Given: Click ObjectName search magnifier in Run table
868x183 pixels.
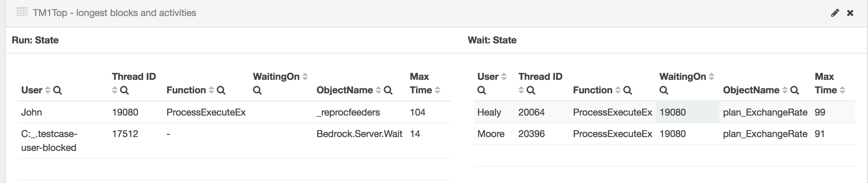Looking at the screenshot, I should [x=388, y=90].
